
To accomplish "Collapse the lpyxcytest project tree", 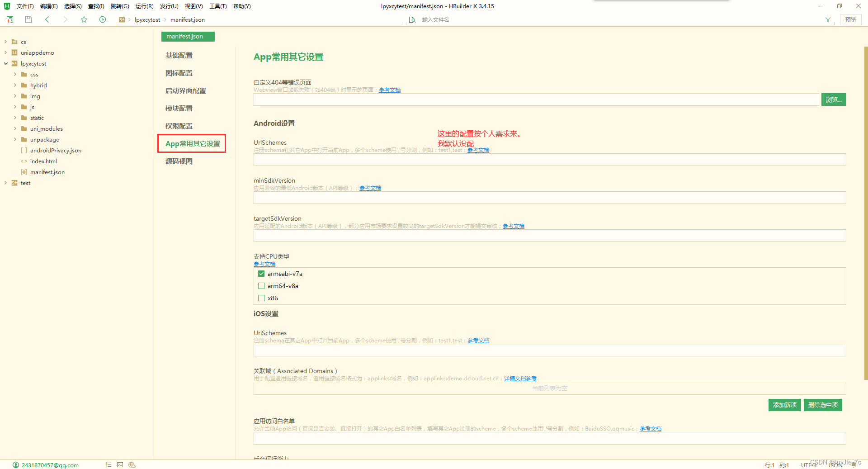I will coord(5,63).
